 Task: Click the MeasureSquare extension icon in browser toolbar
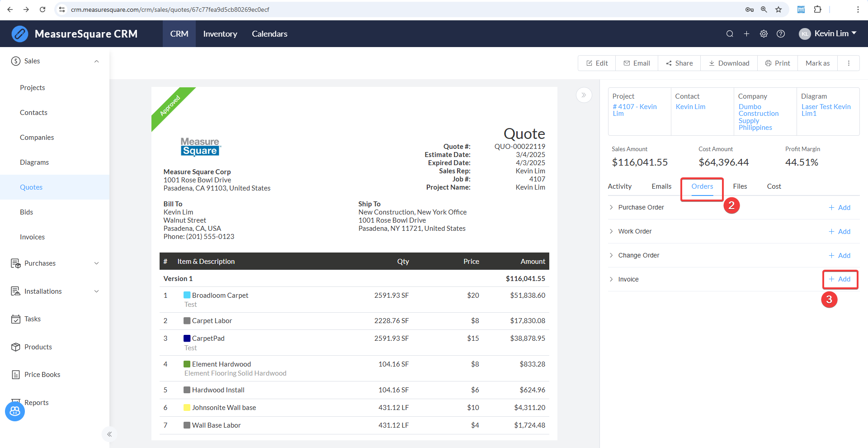tap(801, 10)
